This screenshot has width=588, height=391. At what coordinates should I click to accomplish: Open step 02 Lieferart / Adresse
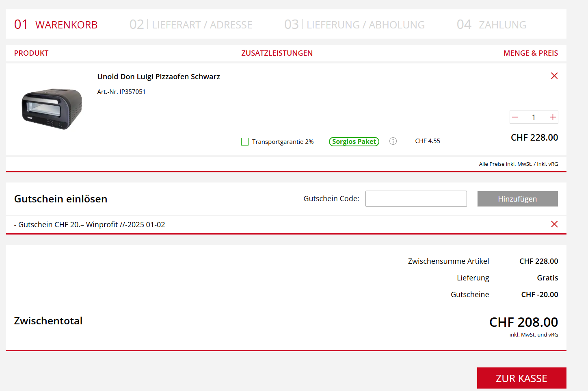coord(191,25)
